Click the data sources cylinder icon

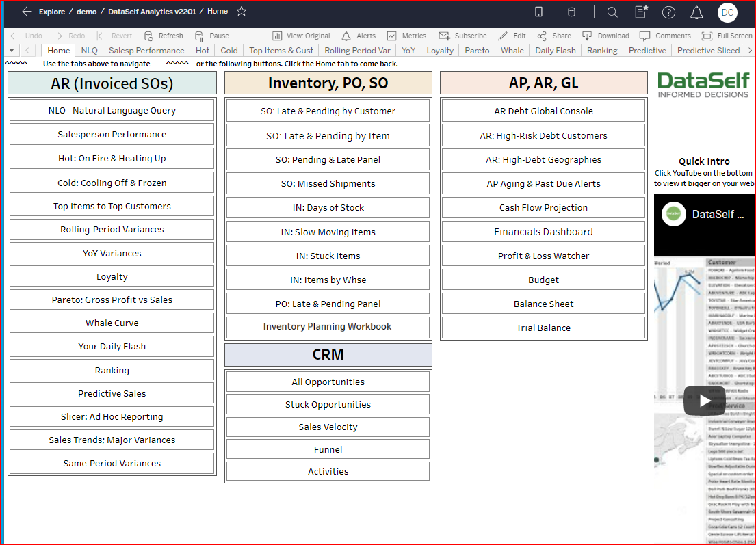tap(572, 12)
